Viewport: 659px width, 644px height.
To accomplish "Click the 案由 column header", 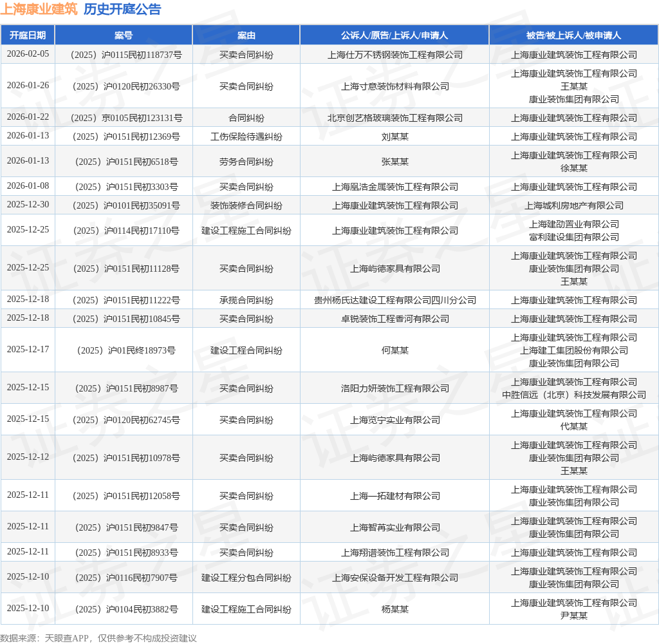I will tap(246, 35).
